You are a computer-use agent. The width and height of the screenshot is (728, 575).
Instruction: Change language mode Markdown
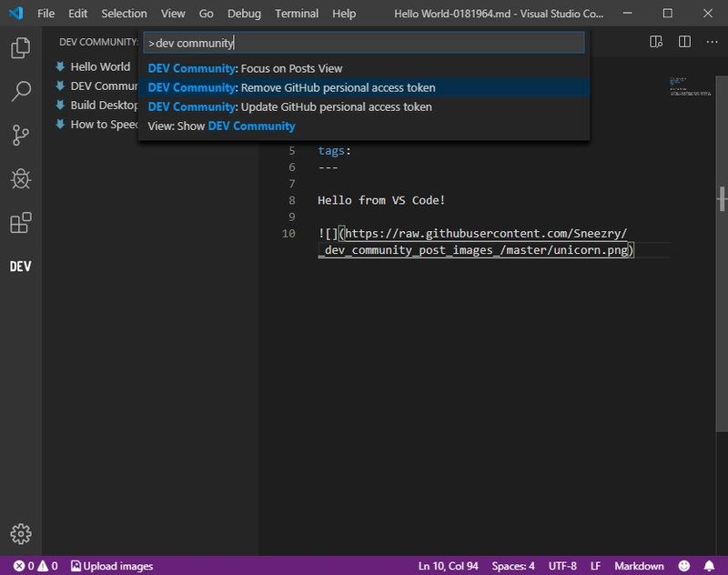639,566
